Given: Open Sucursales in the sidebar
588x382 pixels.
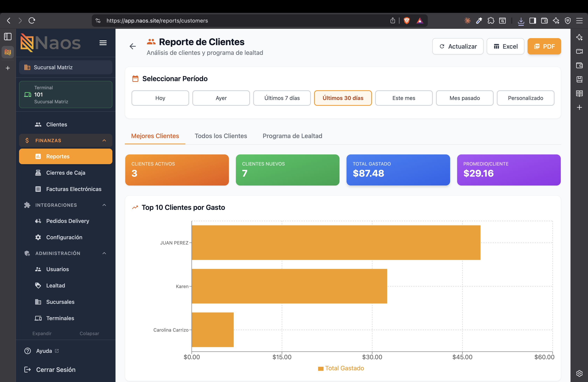Looking at the screenshot, I should pyautogui.click(x=66, y=302).
